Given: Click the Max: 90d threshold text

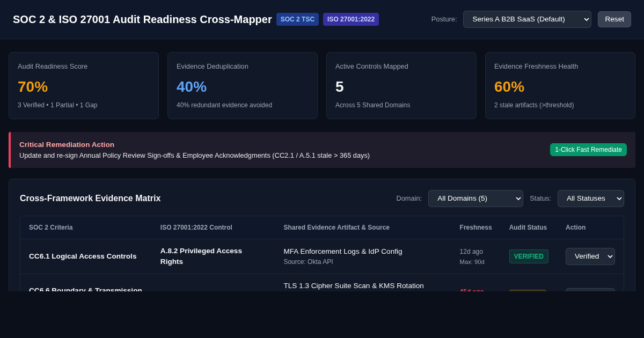Looking at the screenshot, I should pyautogui.click(x=472, y=262).
